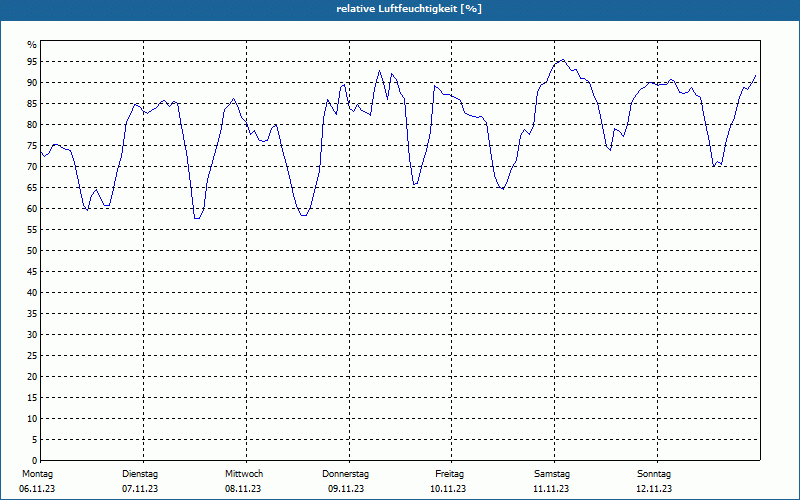This screenshot has width=800, height=500.
Task: Click the lowest humidity dip on Dienstag
Action: [x=197, y=218]
